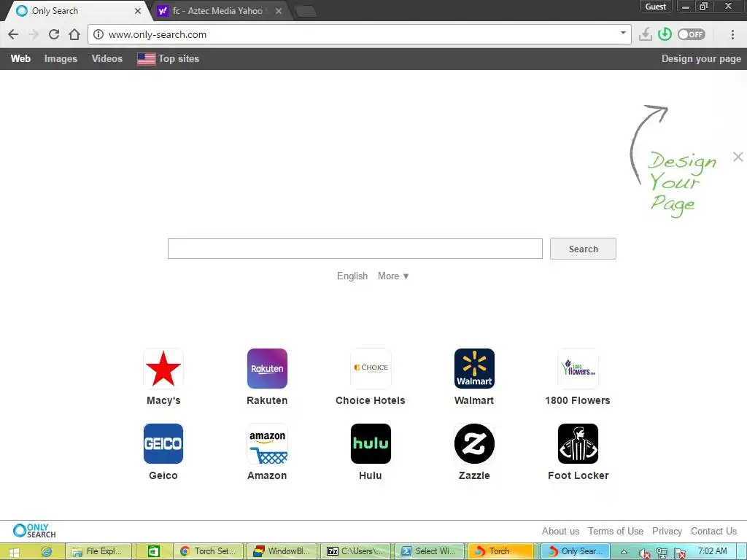Screen dimensions: 747x560
Task: Show hidden system tray icons
Action: click(x=624, y=552)
